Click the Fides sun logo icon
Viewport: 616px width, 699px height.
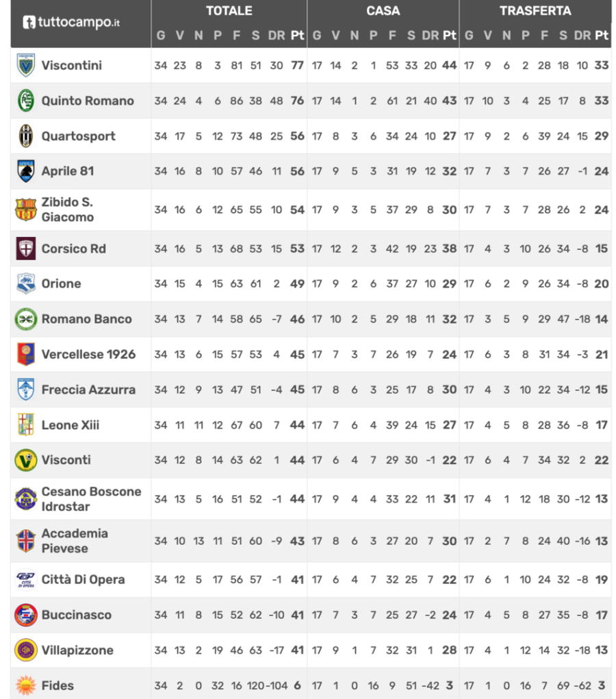point(26,685)
